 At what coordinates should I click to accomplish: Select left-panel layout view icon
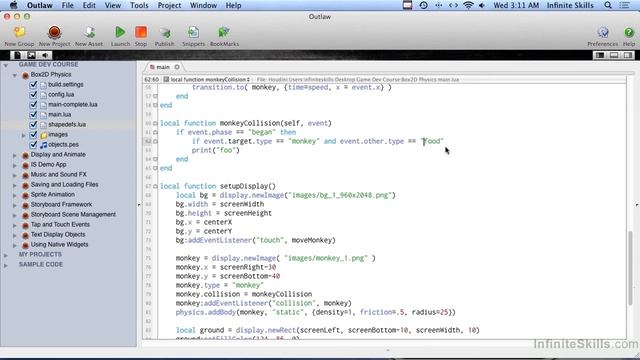point(600,55)
